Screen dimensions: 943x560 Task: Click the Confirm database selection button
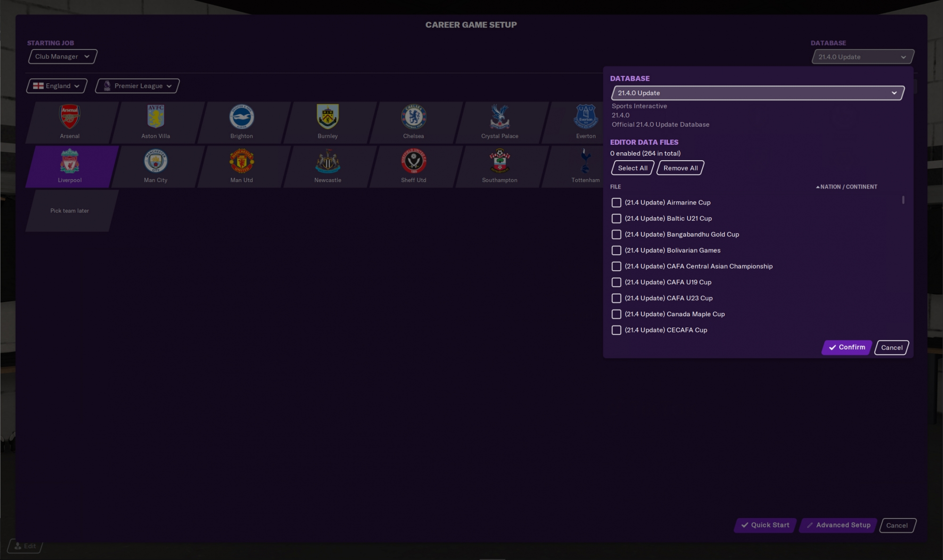pyautogui.click(x=847, y=346)
